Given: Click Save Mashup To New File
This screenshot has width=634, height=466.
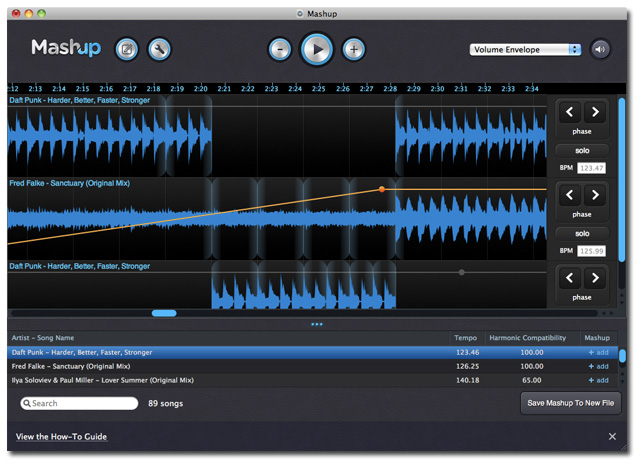Looking at the screenshot, I should [571, 403].
